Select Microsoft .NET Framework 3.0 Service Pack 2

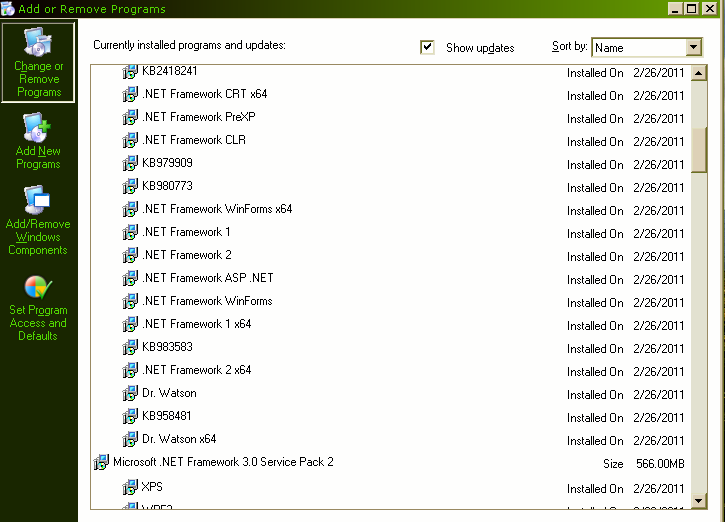point(223,462)
